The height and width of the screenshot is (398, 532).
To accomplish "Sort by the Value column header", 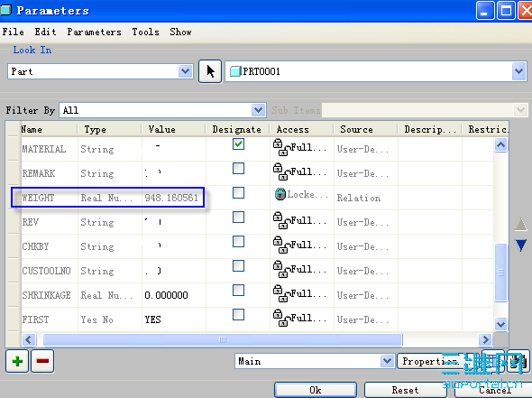I will coord(174,129).
